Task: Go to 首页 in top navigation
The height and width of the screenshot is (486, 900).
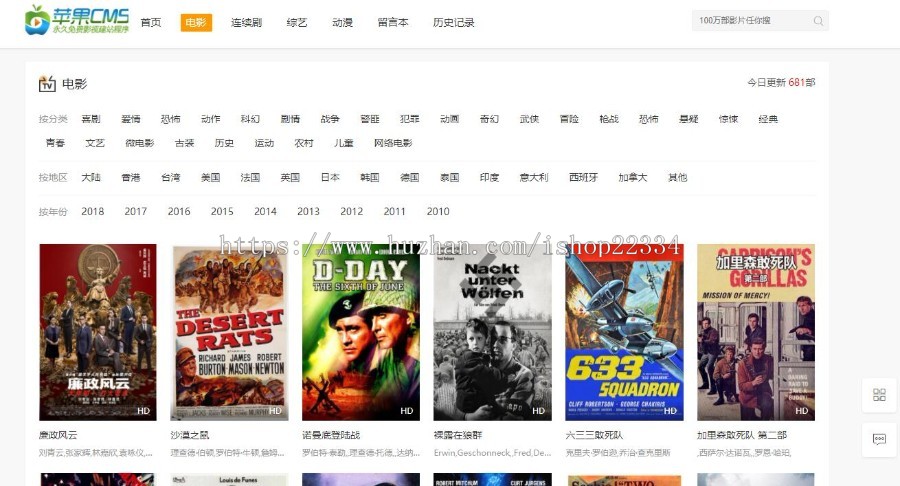Action: click(x=150, y=23)
